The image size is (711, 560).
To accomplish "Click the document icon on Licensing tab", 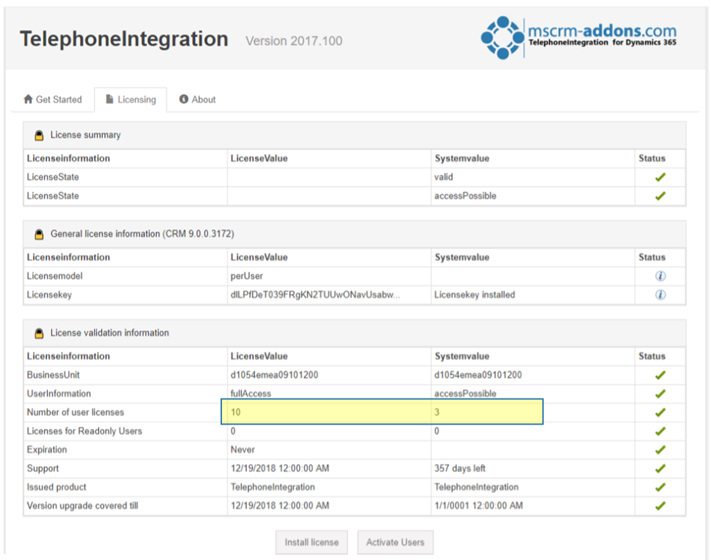I will tap(109, 99).
